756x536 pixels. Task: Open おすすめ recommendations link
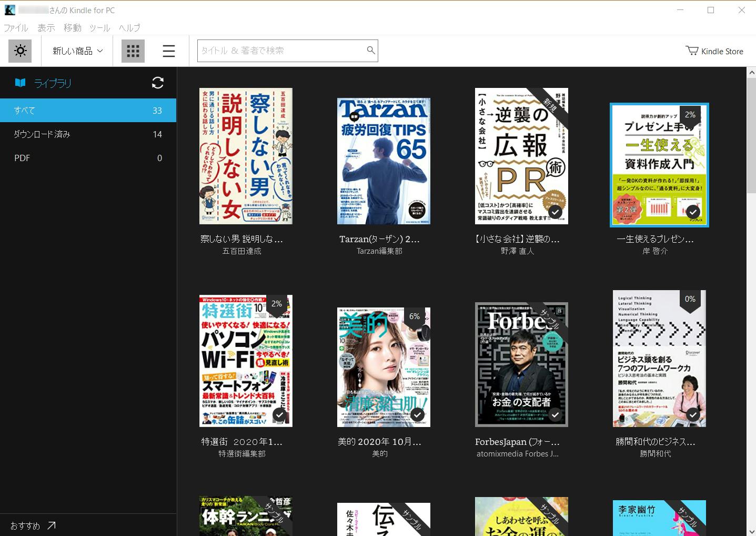(33, 525)
